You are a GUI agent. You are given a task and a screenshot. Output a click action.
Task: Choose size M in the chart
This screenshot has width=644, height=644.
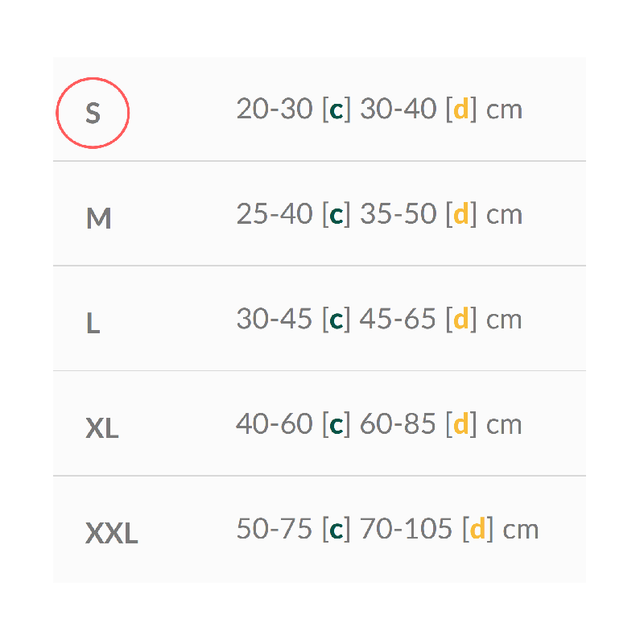tap(98, 218)
